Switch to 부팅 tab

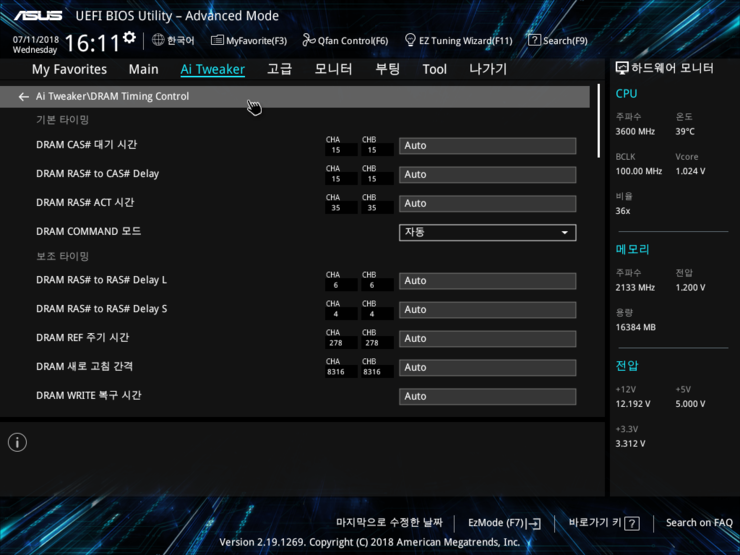pos(387,69)
